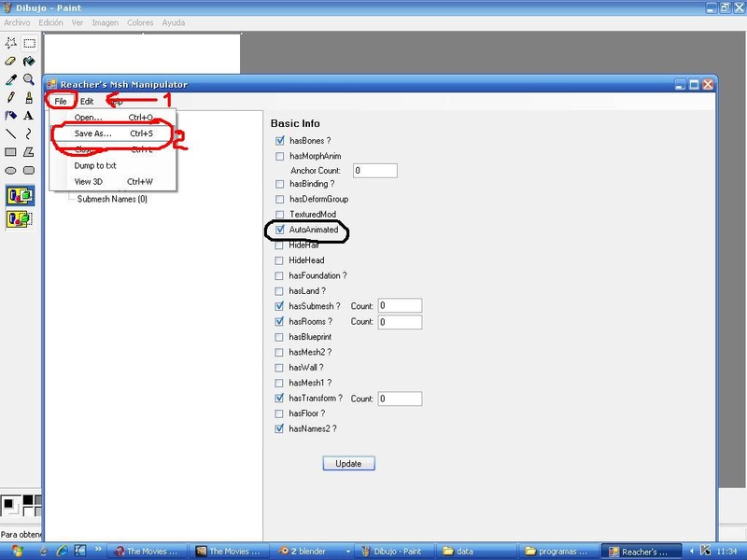Switch to Dibujo - Paint taskbar button

click(396, 551)
